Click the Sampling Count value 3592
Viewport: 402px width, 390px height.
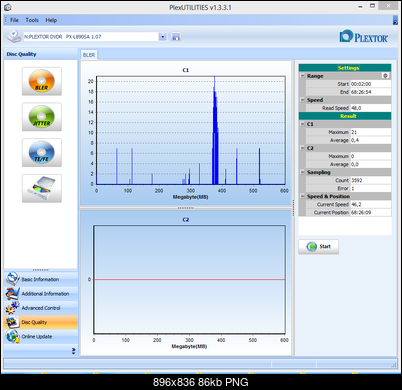tap(371, 180)
